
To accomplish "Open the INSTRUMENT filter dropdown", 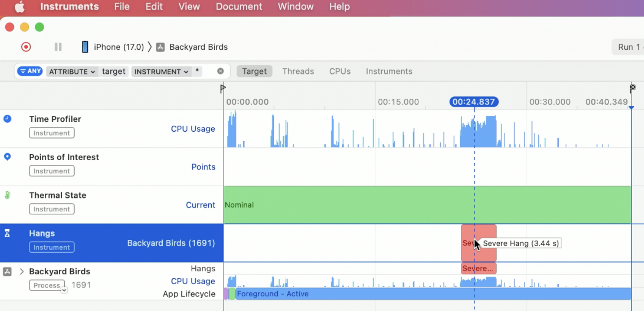I will [x=161, y=72].
